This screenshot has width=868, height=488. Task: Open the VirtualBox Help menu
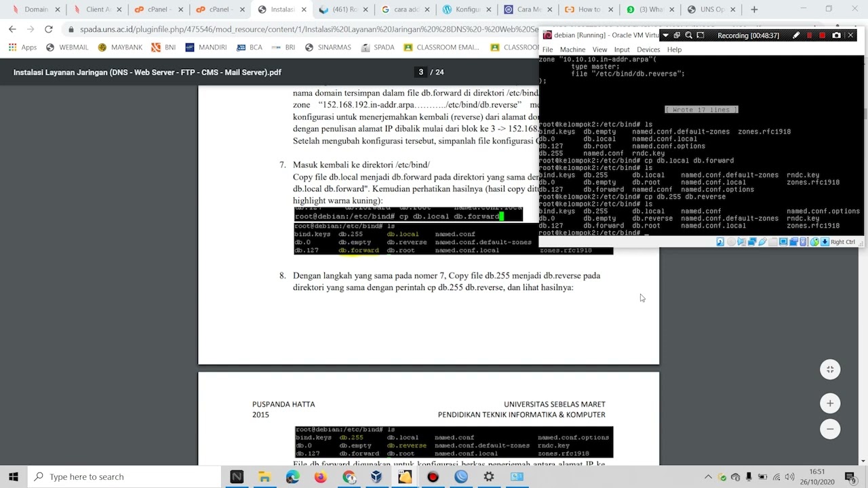[674, 49]
